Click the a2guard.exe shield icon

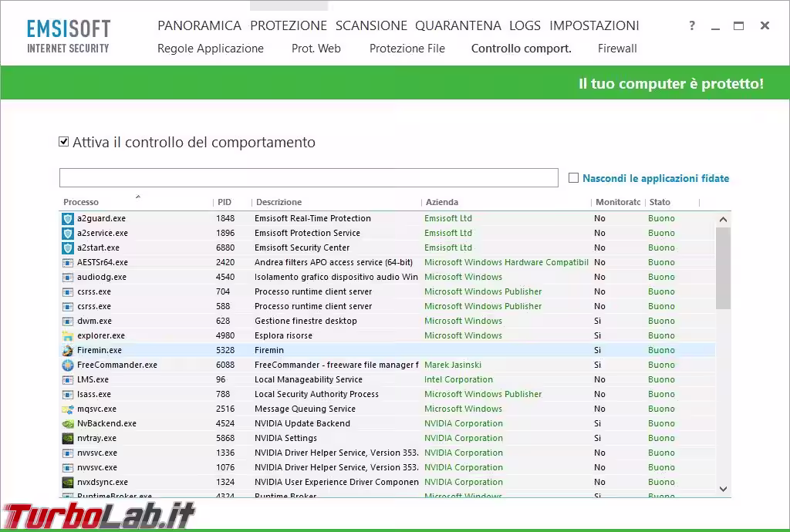[68, 218]
